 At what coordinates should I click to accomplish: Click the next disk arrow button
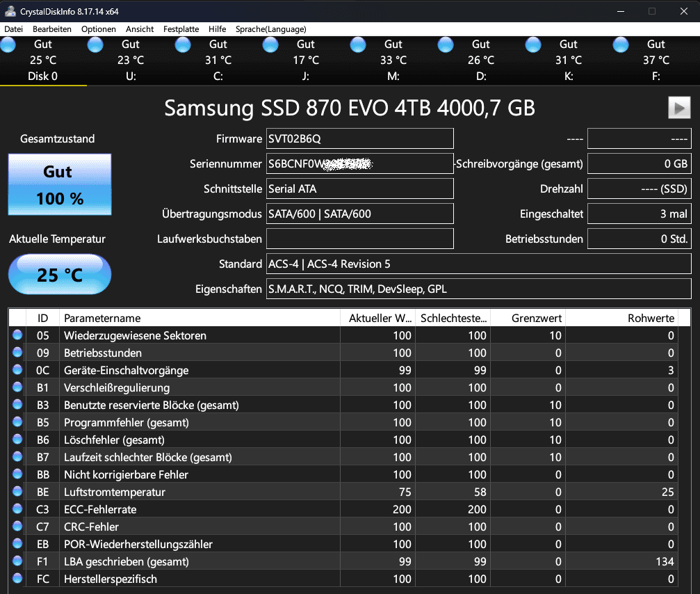pyautogui.click(x=679, y=108)
